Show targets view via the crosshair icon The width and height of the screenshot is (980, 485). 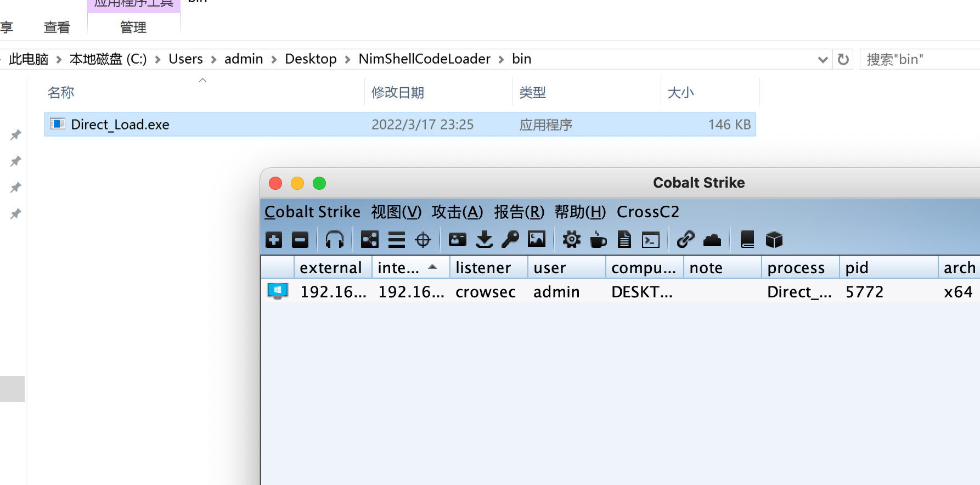coord(423,240)
